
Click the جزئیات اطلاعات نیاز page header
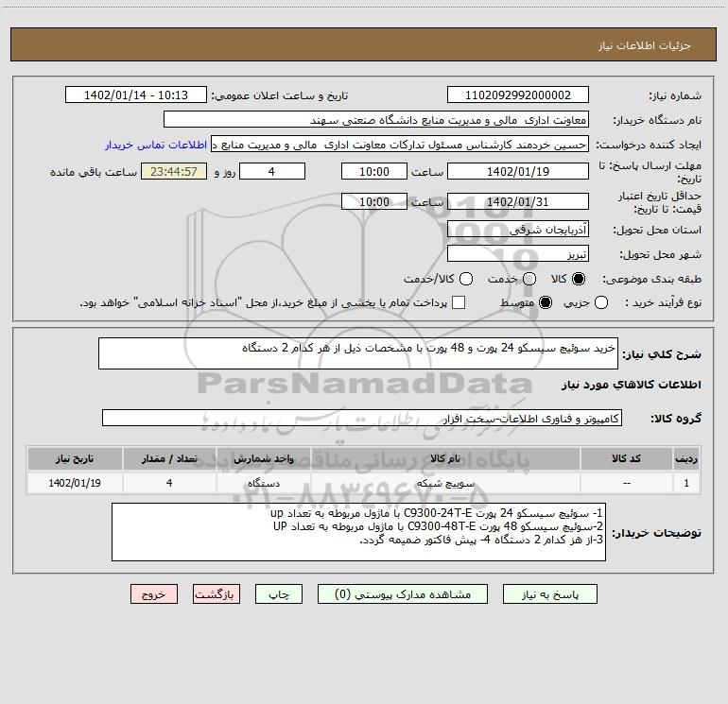pyautogui.click(x=645, y=45)
